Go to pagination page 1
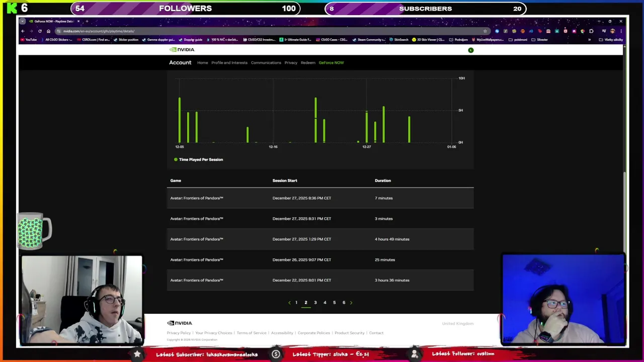Image resolution: width=644 pixels, height=362 pixels. [296, 303]
